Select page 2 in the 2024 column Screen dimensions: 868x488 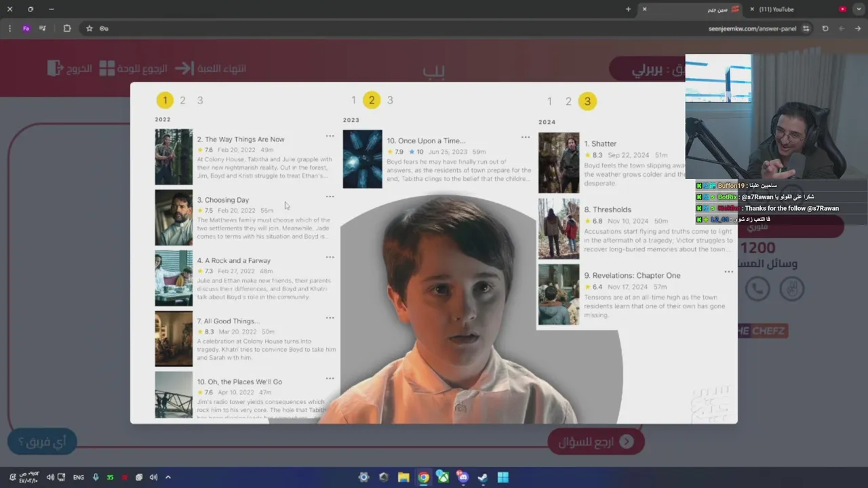point(568,102)
